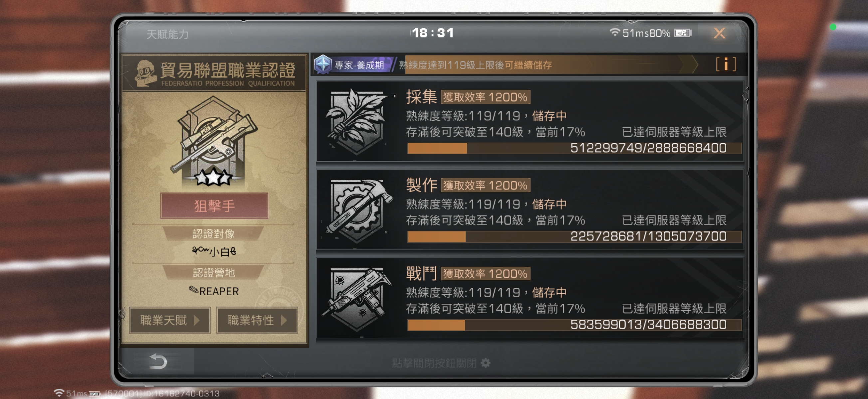Expand arrow on 職業天賦 button
868x399 pixels.
pos(197,320)
